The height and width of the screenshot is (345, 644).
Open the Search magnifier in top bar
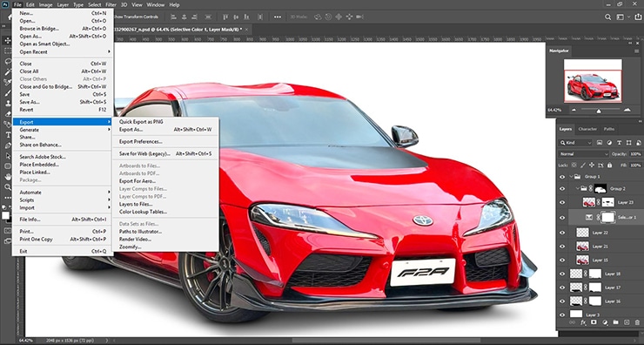[x=607, y=17]
